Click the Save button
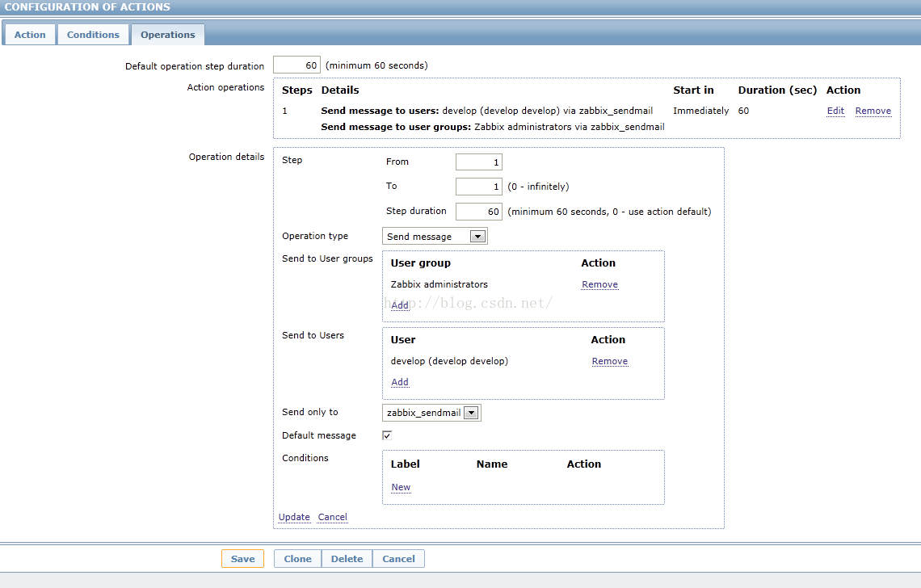921x588 pixels. point(242,559)
